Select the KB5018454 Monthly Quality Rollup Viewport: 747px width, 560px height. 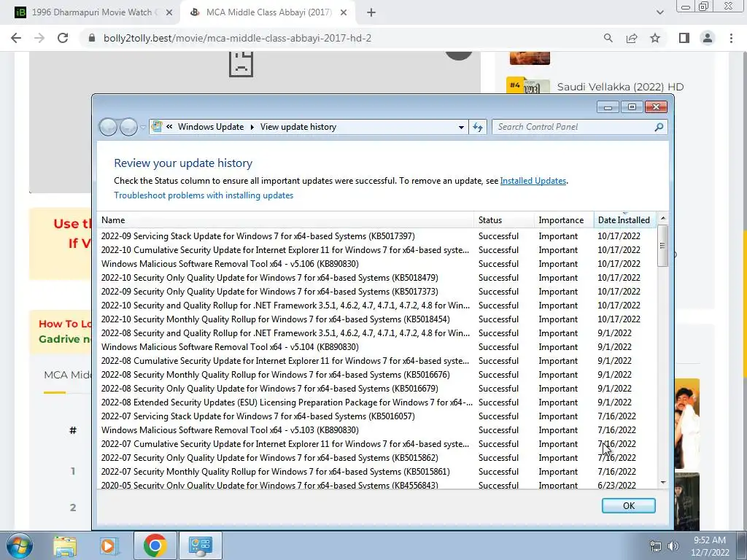tap(376, 319)
